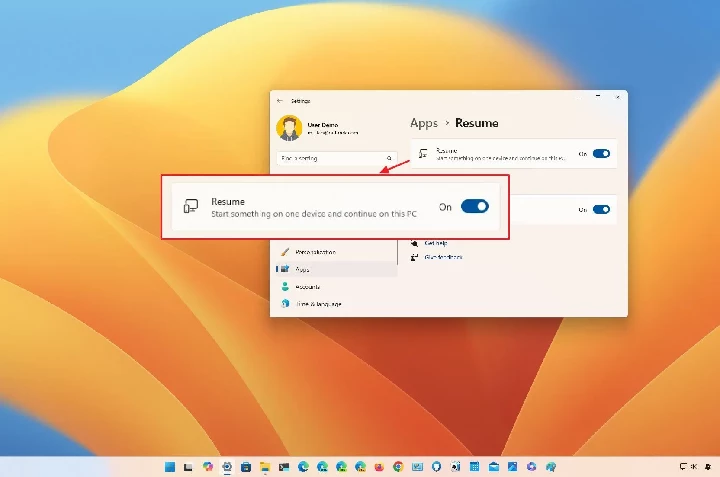
Task: Select Apps in the settings sidebar
Action: [x=302, y=269]
